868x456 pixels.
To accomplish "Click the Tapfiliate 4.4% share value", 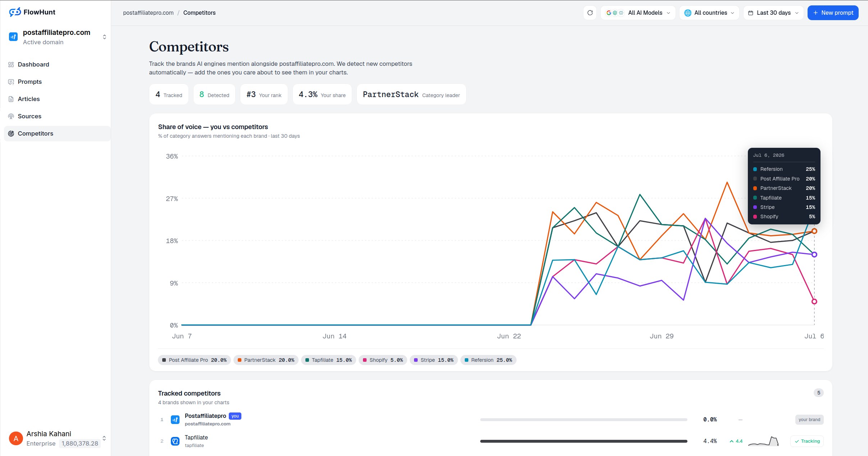I will point(710,441).
